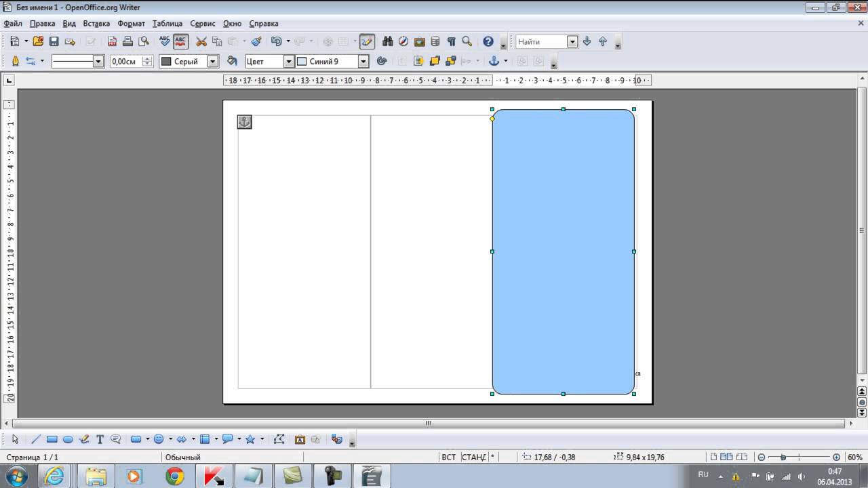This screenshot has height=488, width=868.
Task: Toggle nonprinting characters pilcrow button
Action: 451,41
